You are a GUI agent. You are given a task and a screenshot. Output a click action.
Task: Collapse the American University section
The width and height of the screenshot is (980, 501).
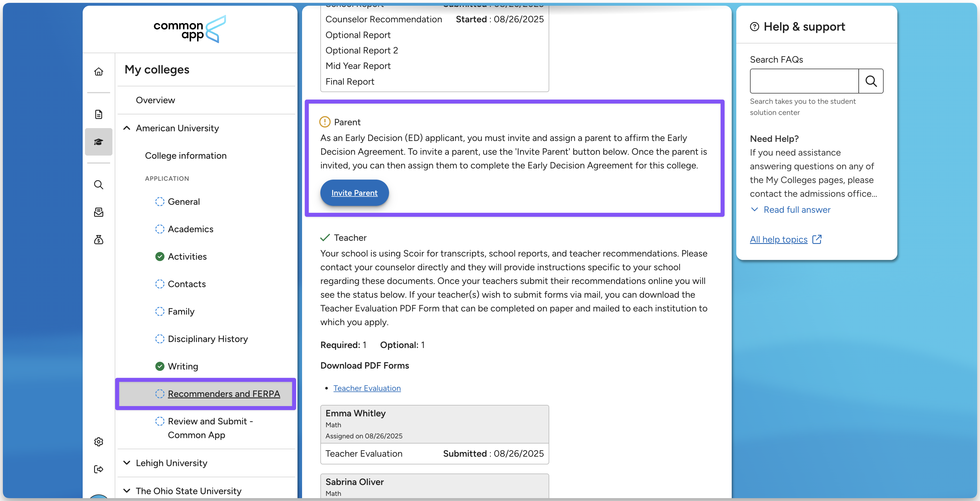click(127, 128)
